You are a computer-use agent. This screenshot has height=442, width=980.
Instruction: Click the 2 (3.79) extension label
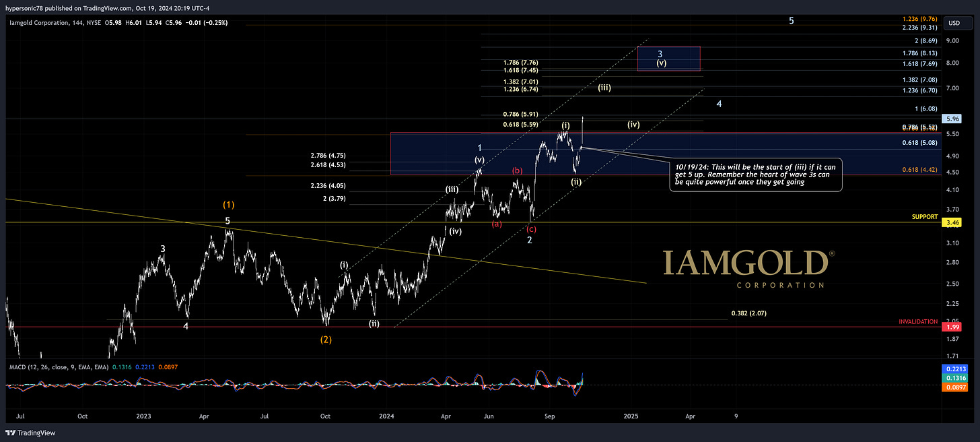click(x=334, y=198)
